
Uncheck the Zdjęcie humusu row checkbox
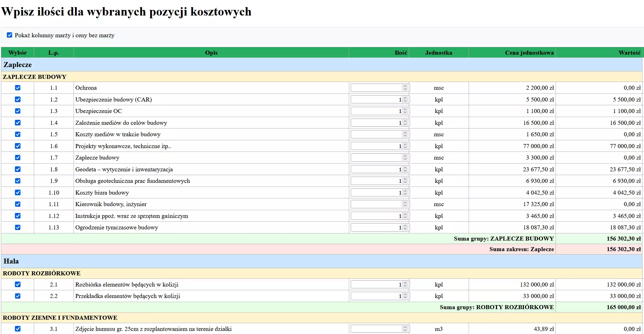click(x=18, y=329)
